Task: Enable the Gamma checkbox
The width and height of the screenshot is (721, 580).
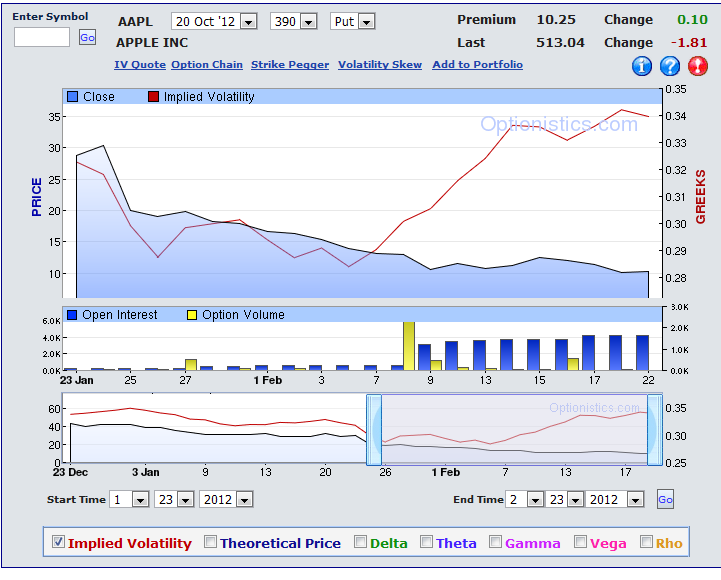Action: (495, 542)
